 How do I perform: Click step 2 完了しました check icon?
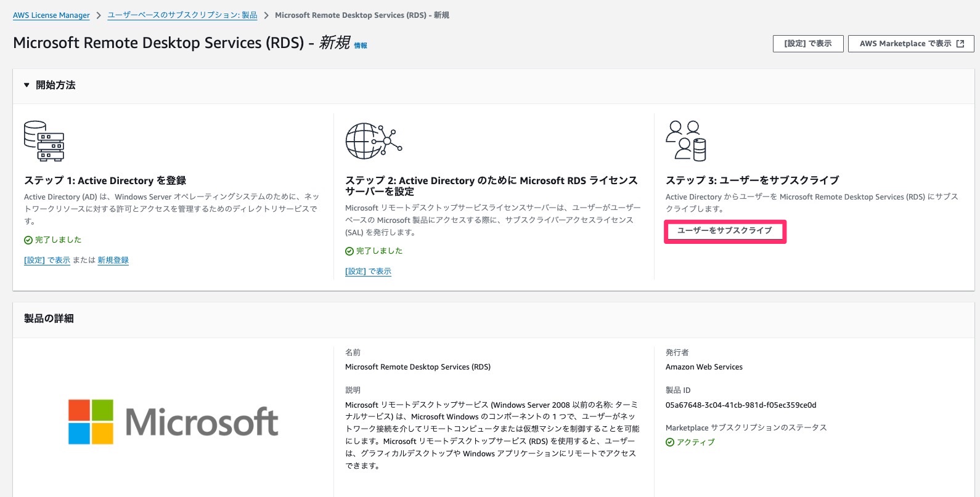pyautogui.click(x=349, y=251)
